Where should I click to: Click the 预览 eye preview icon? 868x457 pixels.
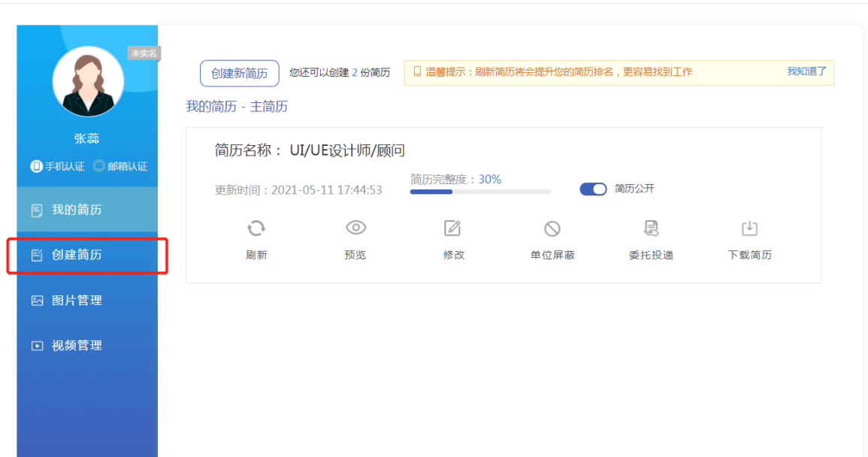point(355,228)
